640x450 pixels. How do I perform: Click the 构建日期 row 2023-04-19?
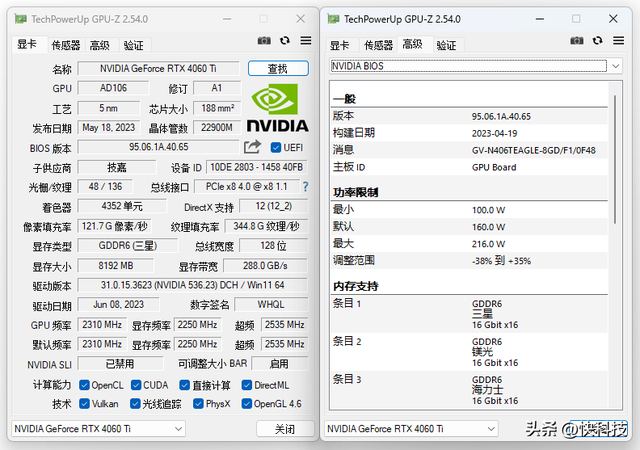click(469, 133)
